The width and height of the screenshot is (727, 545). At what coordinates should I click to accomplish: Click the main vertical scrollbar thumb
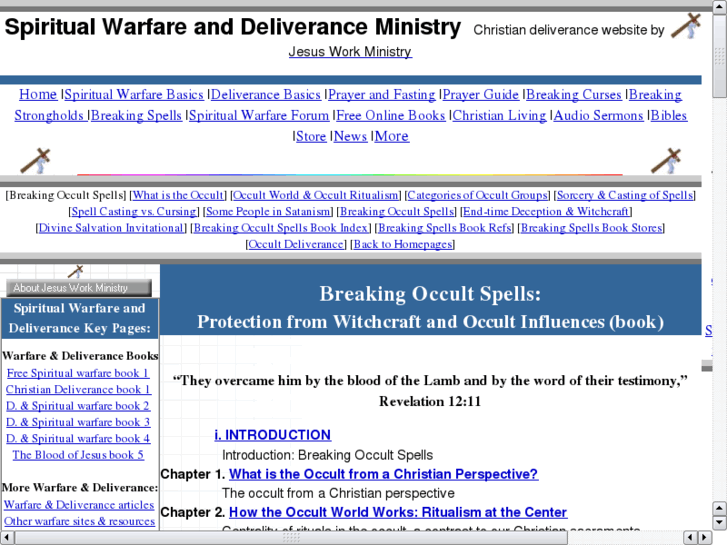[x=719, y=54]
